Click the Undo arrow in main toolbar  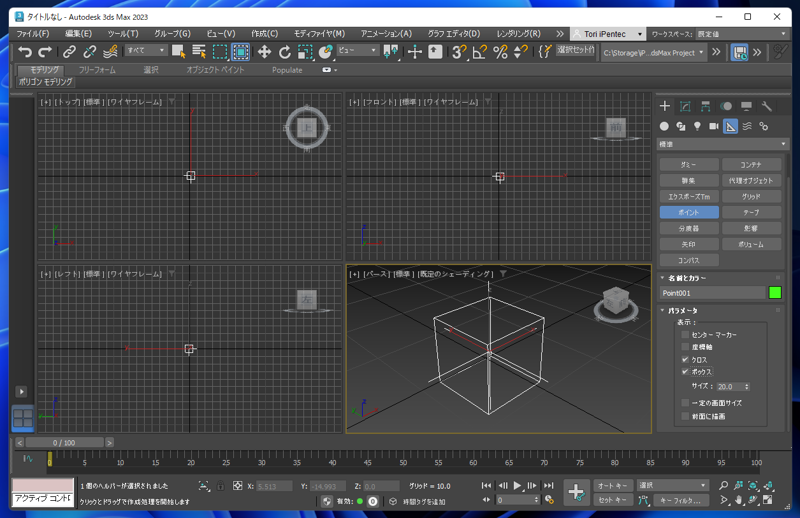(25, 52)
